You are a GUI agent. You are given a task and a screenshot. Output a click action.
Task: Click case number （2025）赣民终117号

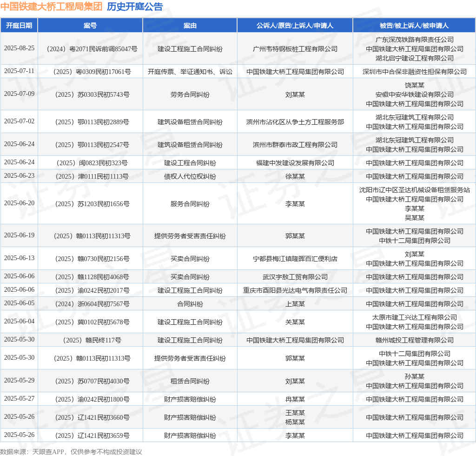(92, 340)
